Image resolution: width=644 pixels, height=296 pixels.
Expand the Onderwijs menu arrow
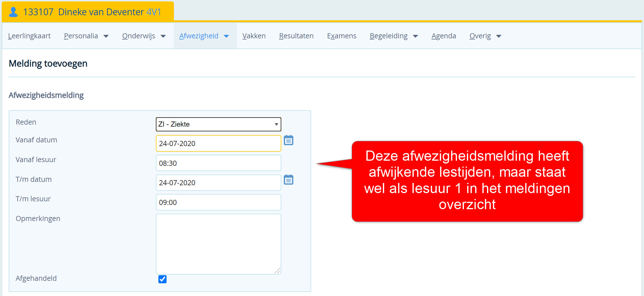pyautogui.click(x=163, y=36)
